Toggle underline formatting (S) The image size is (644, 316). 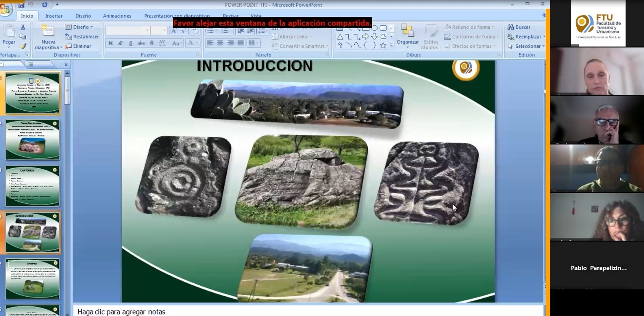(131, 43)
